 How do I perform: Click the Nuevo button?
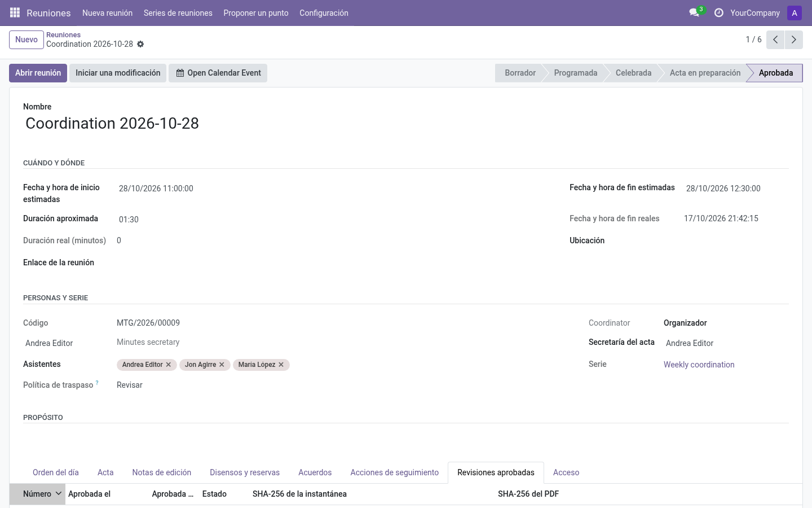(x=27, y=40)
